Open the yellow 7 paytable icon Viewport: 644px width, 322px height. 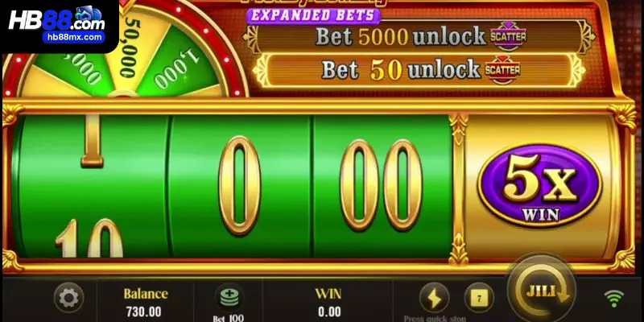coord(479,298)
